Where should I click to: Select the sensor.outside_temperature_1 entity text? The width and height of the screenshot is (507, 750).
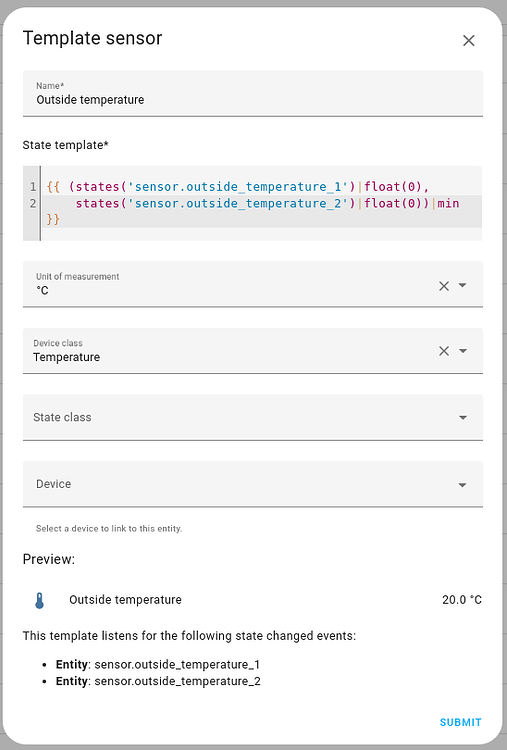177,664
